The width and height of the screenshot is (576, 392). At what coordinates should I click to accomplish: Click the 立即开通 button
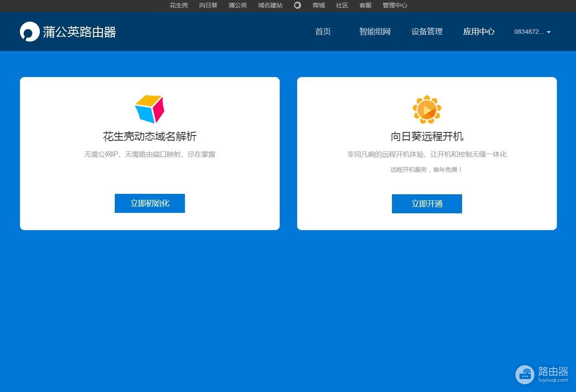pyautogui.click(x=427, y=204)
